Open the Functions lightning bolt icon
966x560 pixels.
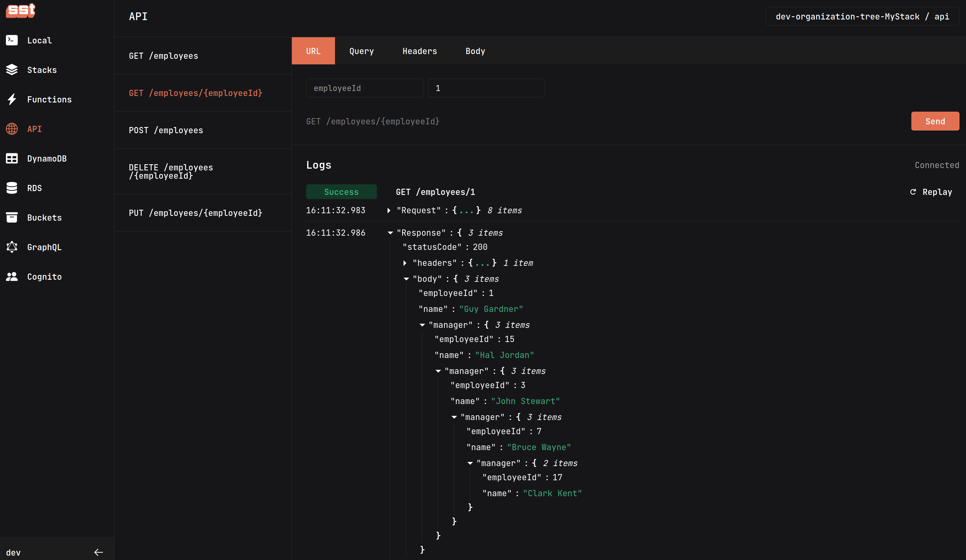(x=12, y=99)
